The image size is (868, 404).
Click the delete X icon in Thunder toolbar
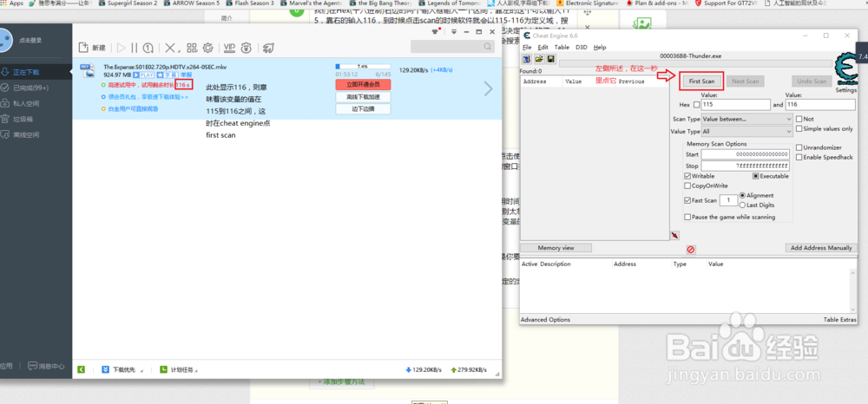tap(170, 48)
